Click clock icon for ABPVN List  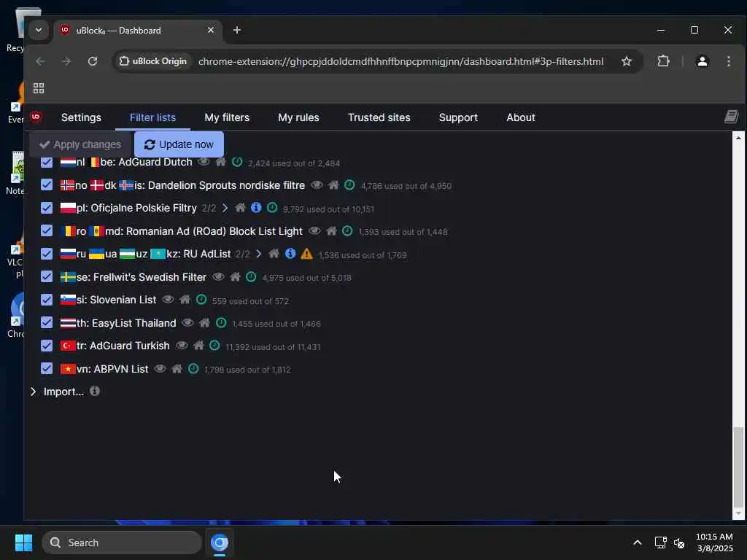(193, 368)
